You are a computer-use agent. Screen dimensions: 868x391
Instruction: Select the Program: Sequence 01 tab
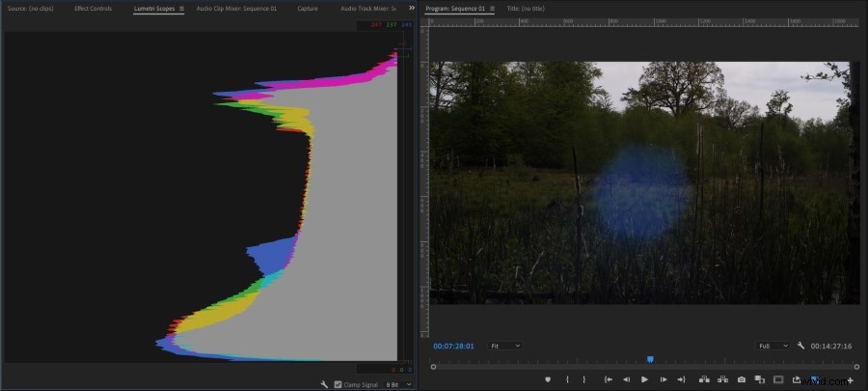pos(455,9)
